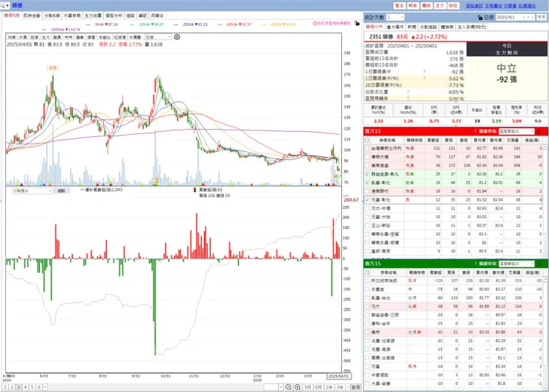
Task: Set chart range to 3月
Action: coord(307,387)
